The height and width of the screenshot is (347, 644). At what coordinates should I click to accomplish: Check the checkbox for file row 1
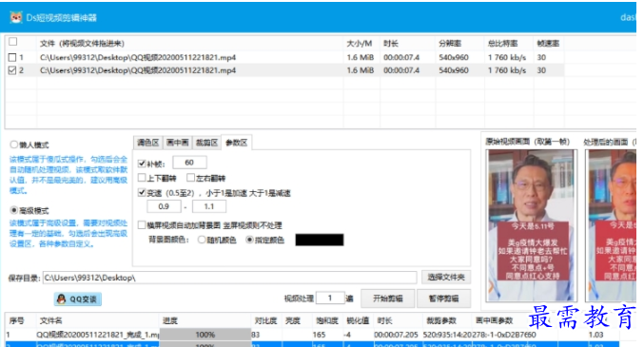12,57
